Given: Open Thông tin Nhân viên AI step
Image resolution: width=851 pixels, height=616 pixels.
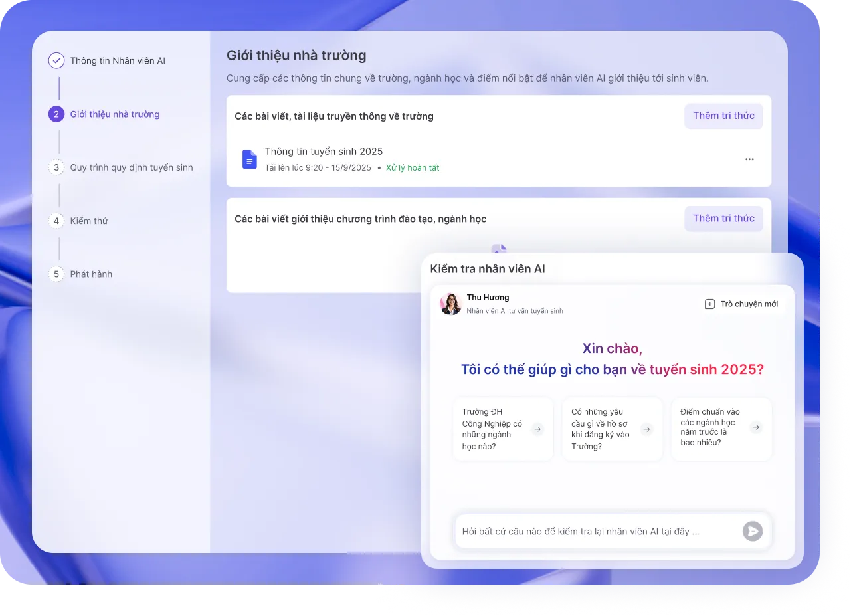Looking at the screenshot, I should click(118, 61).
